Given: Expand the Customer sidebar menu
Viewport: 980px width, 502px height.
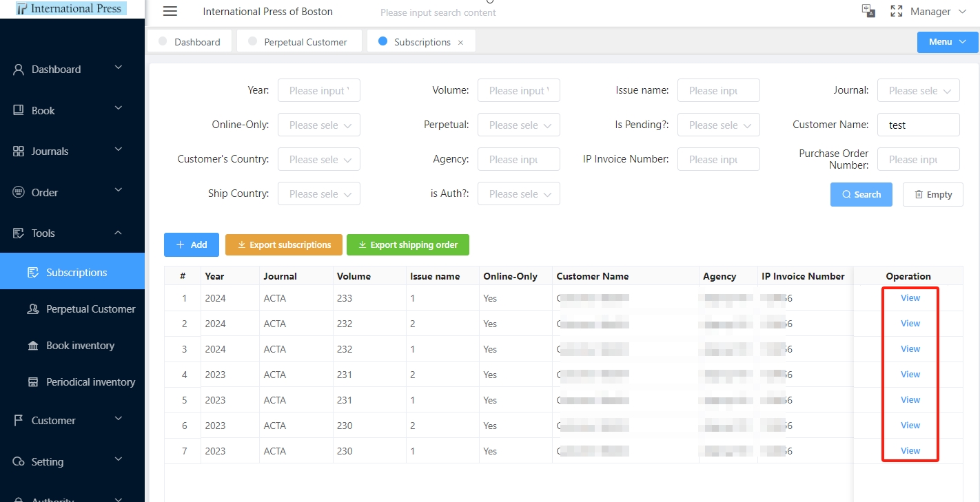Looking at the screenshot, I should (x=119, y=419).
